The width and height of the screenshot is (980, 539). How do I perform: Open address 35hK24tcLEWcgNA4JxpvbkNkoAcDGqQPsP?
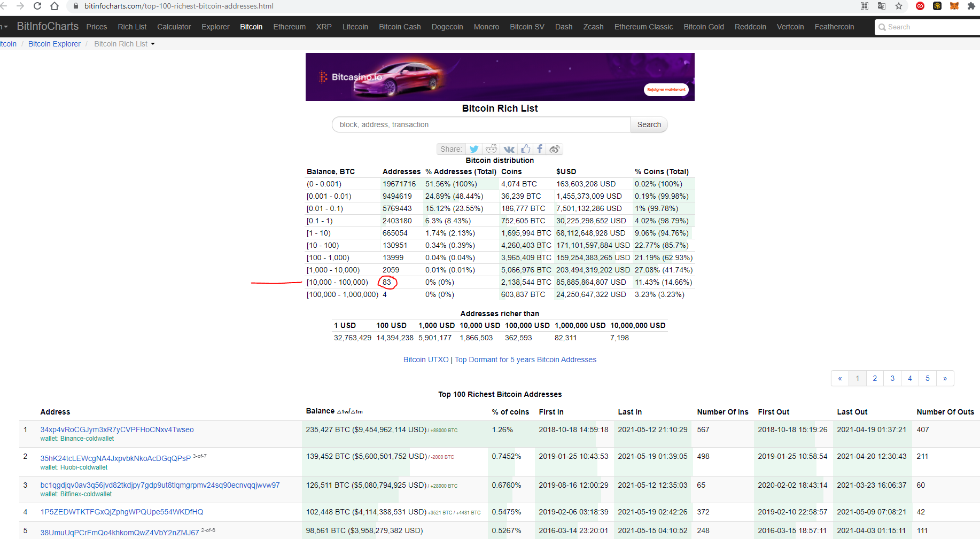[x=115, y=458]
